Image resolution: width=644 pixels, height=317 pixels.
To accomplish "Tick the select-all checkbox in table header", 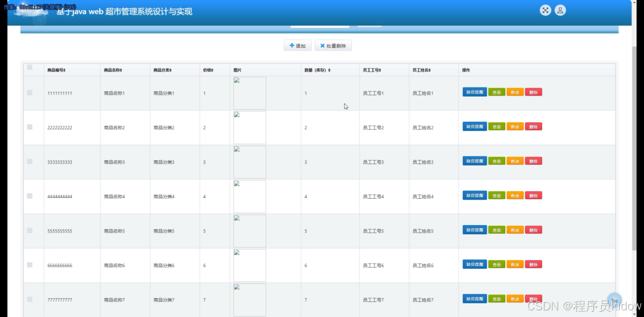I will (29, 67).
